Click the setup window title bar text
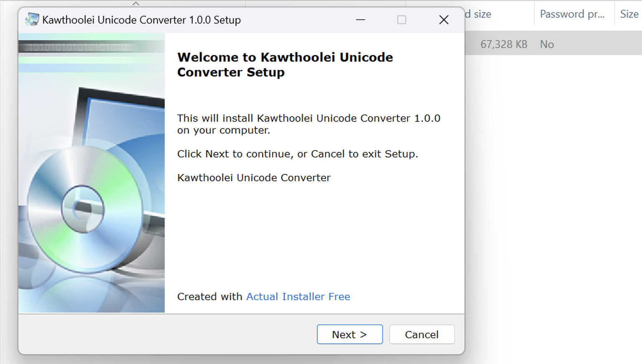The width and height of the screenshot is (642, 364). [142, 20]
